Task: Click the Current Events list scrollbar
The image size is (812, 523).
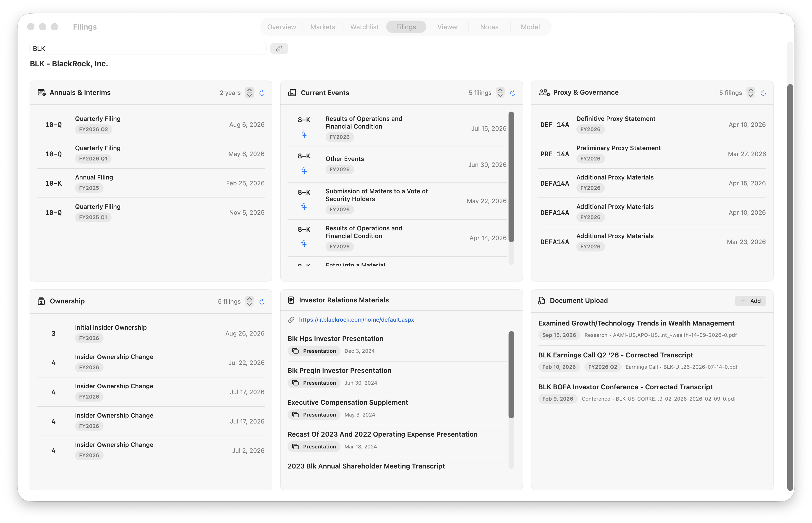Action: [x=511, y=177]
